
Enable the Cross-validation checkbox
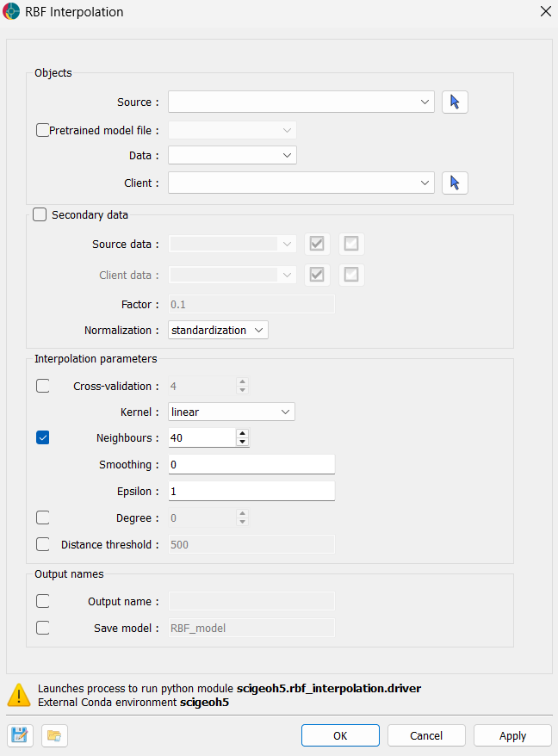click(43, 386)
